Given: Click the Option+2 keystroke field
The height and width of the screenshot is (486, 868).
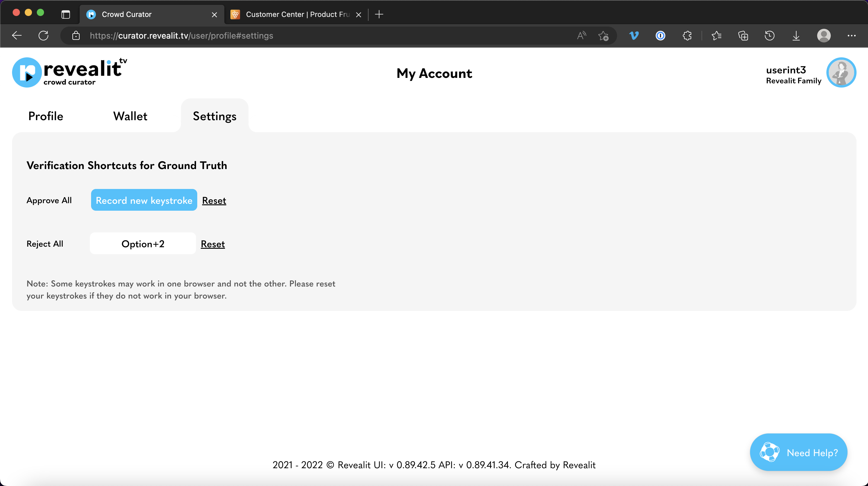Looking at the screenshot, I should tap(143, 244).
